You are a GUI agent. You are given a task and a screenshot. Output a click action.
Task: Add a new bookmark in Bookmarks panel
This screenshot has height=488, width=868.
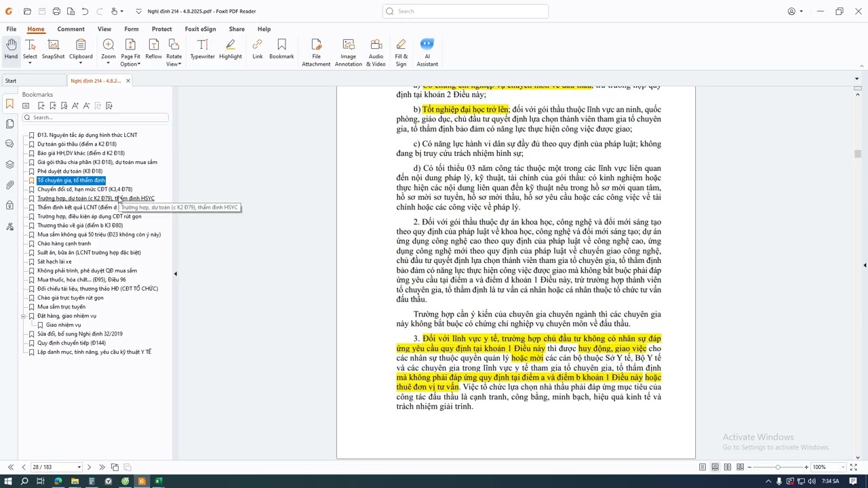pos(41,106)
